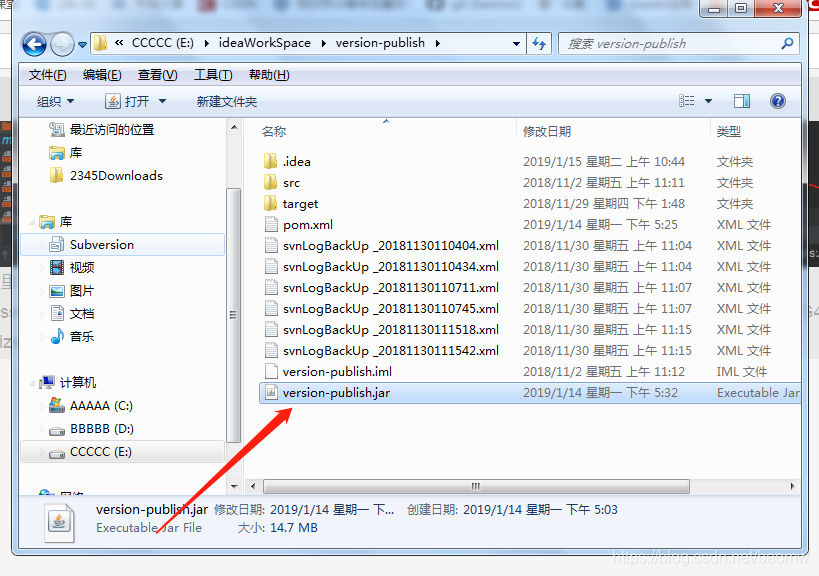The width and height of the screenshot is (819, 576).
Task: Click the search magnifier icon
Action: point(787,44)
